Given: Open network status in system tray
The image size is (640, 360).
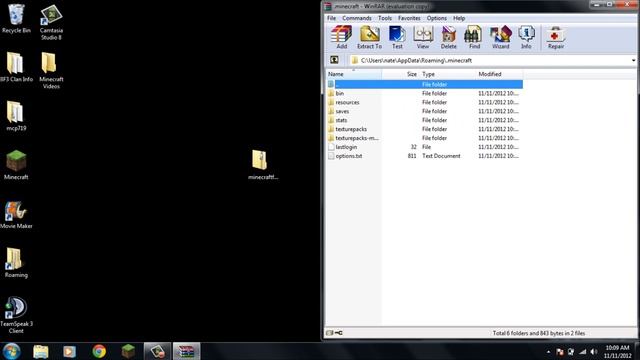Looking at the screenshot, I should click(582, 352).
